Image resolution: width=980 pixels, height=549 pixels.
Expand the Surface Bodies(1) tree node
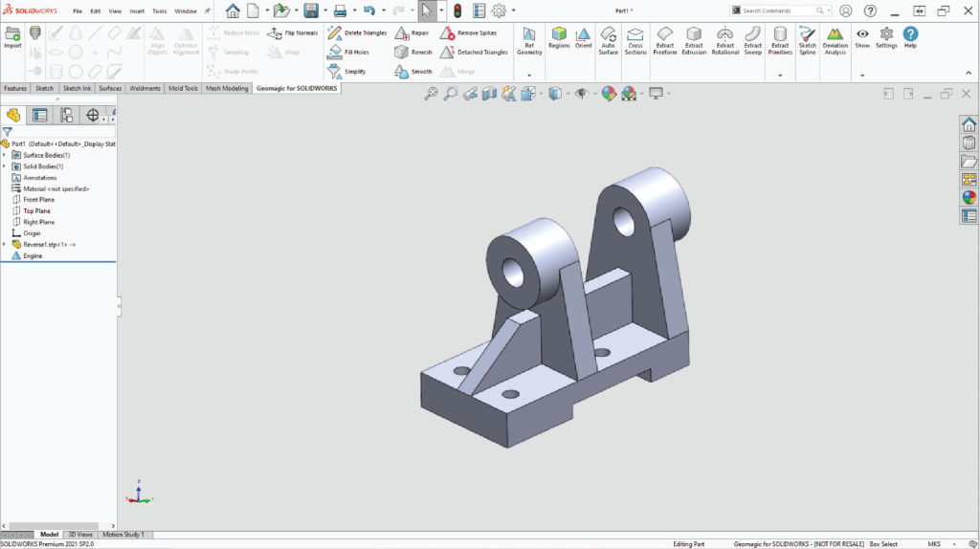point(5,155)
